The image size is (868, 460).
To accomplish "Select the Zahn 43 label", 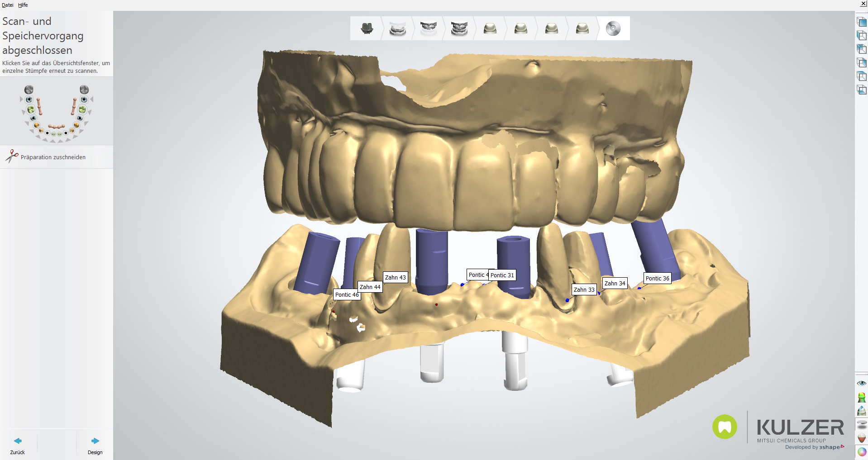I will click(395, 277).
